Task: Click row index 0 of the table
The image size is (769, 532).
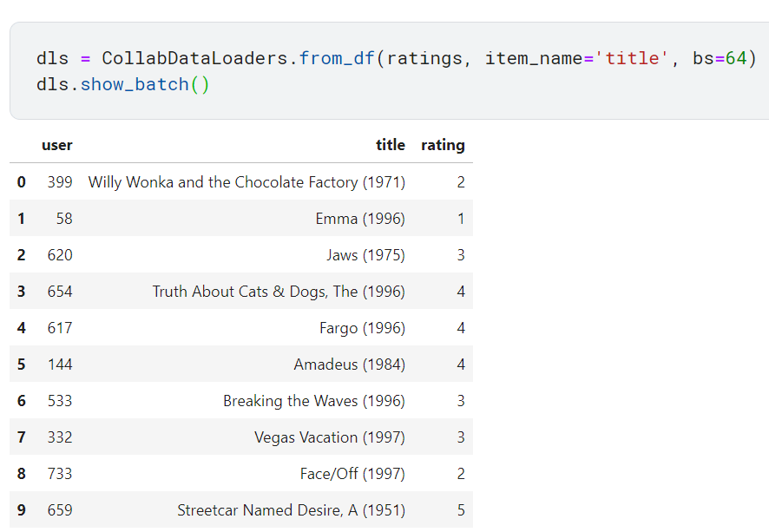Action: point(21,182)
